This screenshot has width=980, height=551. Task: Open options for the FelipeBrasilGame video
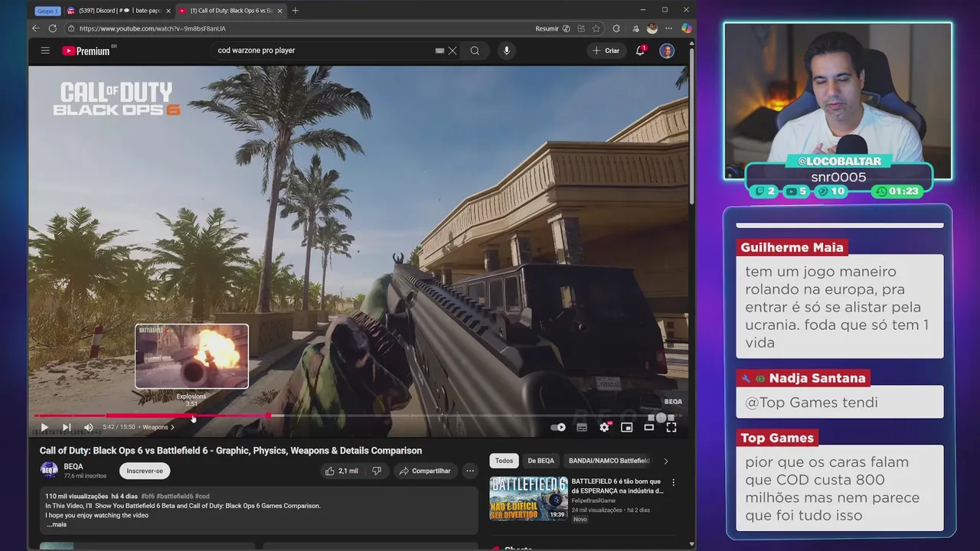point(674,483)
